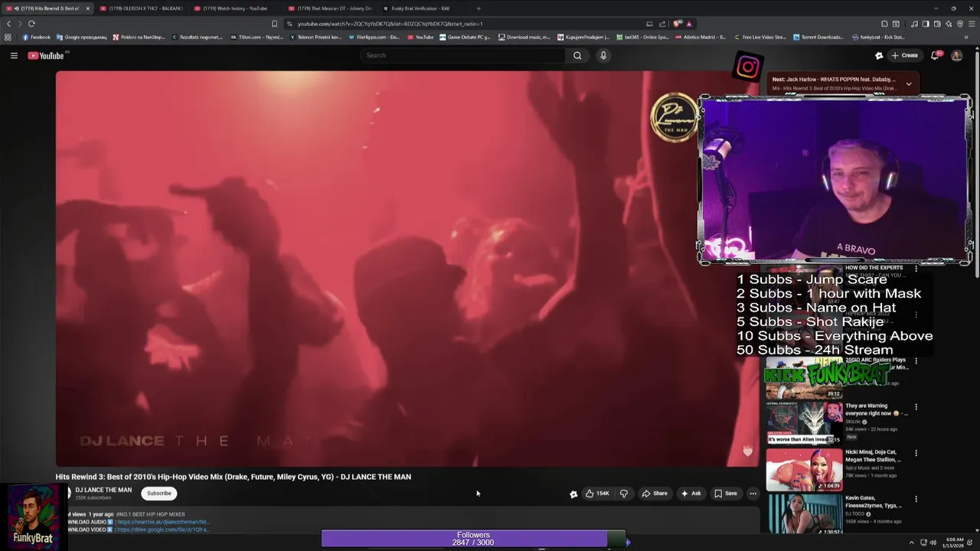Image resolution: width=980 pixels, height=551 pixels.
Task: Subscribe to DJ LANCE THE MAN
Action: click(x=159, y=494)
